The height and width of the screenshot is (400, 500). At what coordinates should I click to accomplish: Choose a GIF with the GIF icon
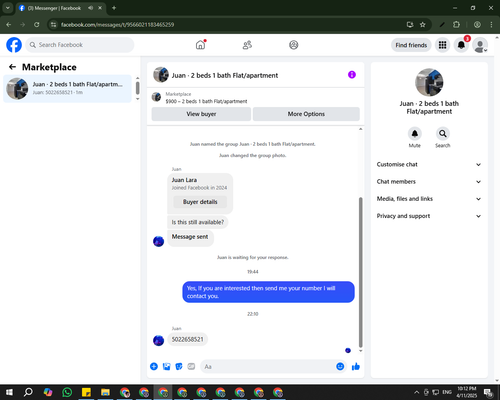pyautogui.click(x=191, y=366)
